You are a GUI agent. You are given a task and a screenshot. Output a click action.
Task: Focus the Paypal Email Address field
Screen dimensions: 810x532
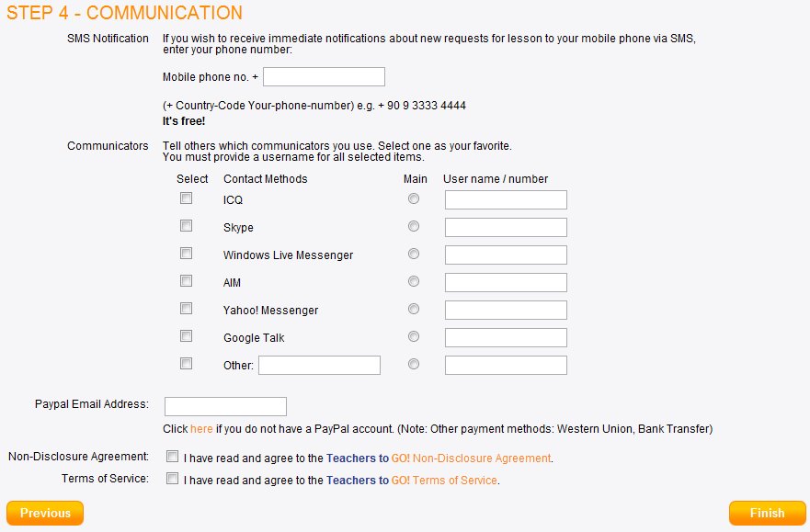coord(225,407)
